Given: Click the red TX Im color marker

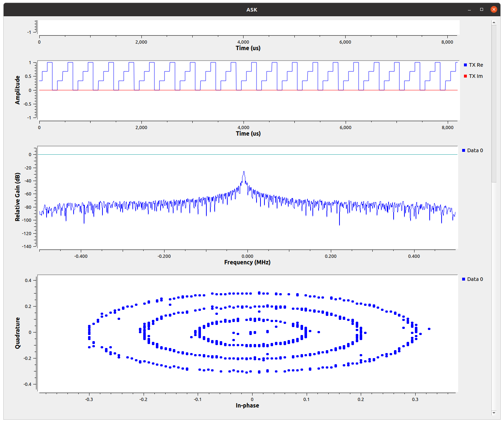Looking at the screenshot, I should click(465, 76).
